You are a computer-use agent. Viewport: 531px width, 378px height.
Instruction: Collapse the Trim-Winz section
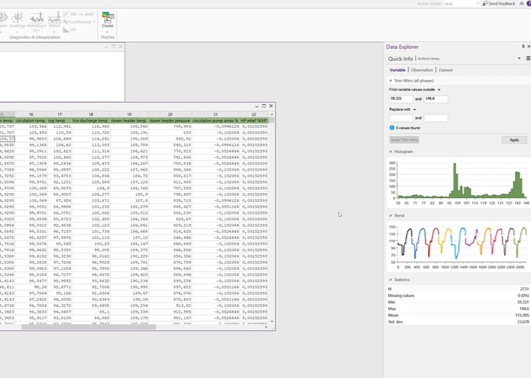[391, 81]
